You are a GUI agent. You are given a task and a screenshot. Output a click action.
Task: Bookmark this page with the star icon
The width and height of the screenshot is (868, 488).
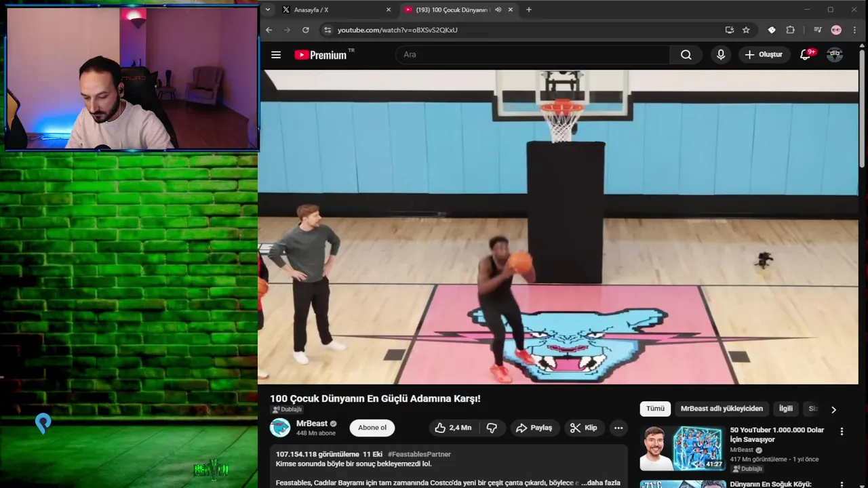pyautogui.click(x=746, y=30)
